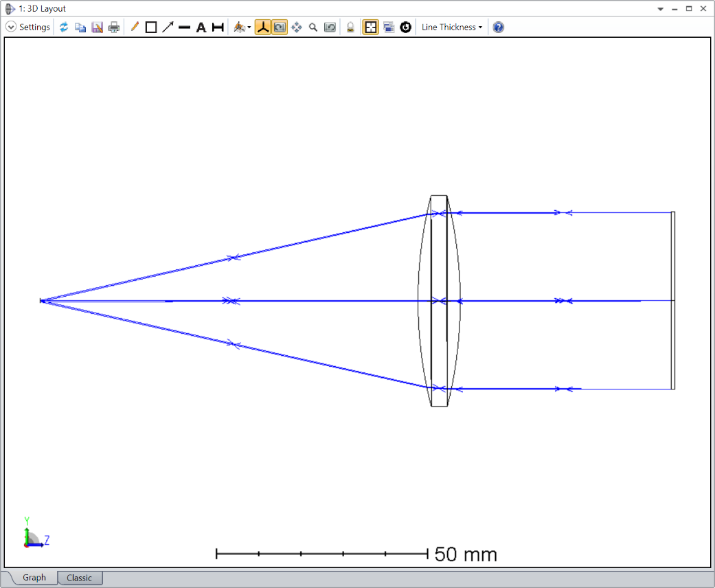Switch to the Classic tab
The height and width of the screenshot is (588, 715).
pyautogui.click(x=80, y=578)
